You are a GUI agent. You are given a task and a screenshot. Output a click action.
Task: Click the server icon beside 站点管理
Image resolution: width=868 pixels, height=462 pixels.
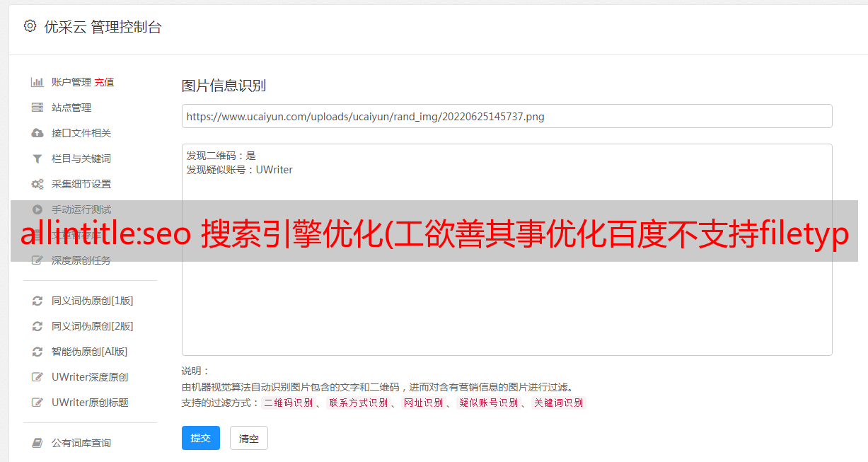pos(37,108)
